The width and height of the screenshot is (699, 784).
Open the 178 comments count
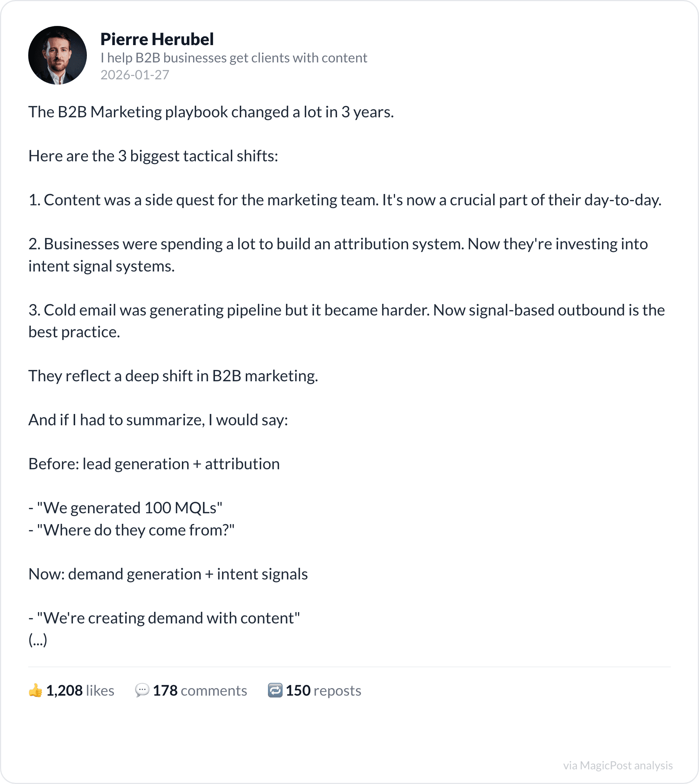tap(200, 691)
